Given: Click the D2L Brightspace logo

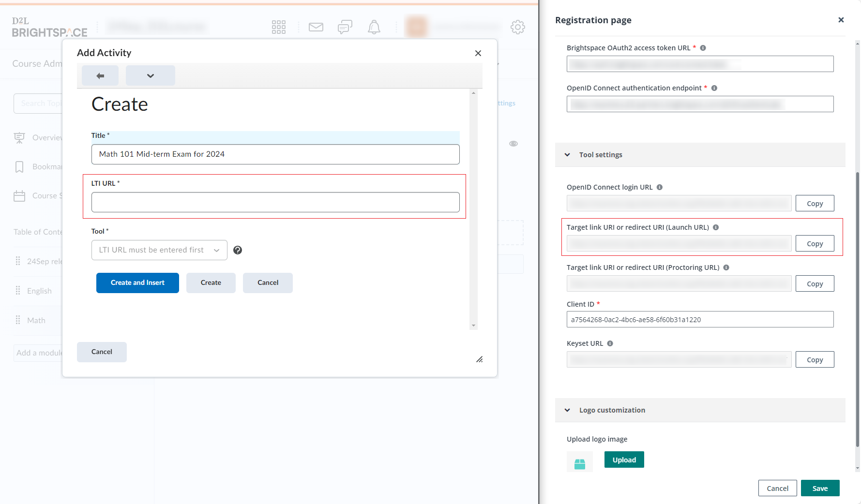Looking at the screenshot, I should coord(49,27).
